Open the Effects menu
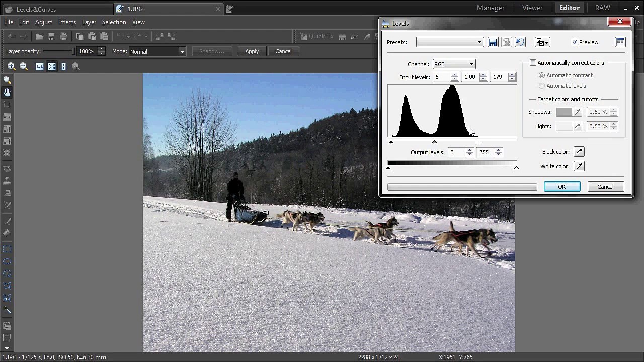This screenshot has height=362, width=644. click(67, 22)
